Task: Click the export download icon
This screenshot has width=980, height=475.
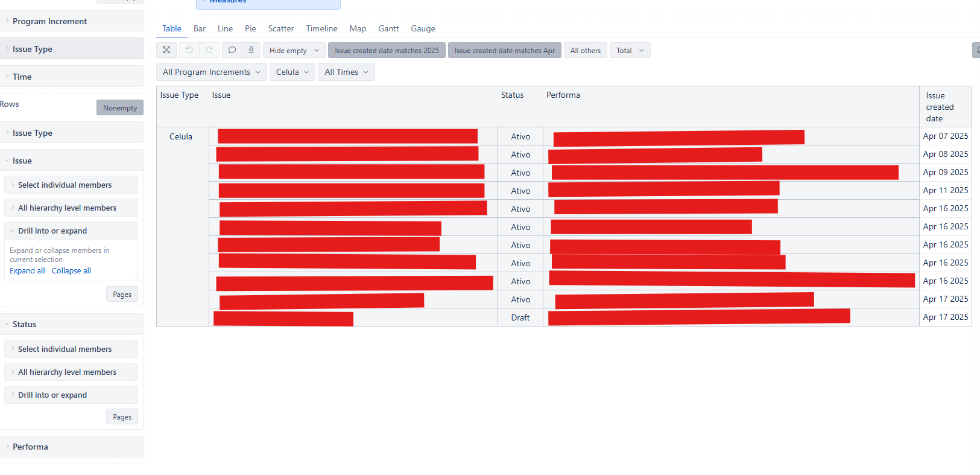Action: pyautogui.click(x=251, y=50)
